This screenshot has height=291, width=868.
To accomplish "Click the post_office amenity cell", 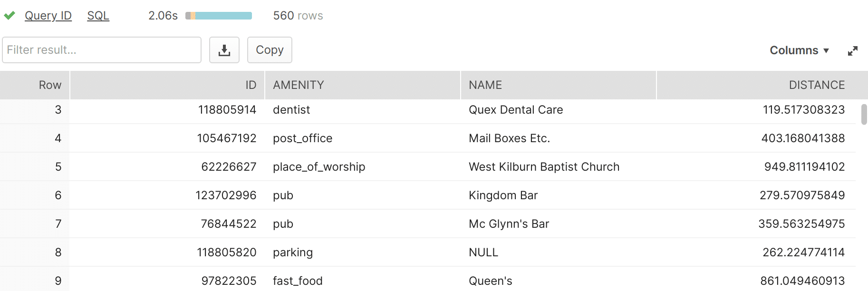I will click(363, 138).
